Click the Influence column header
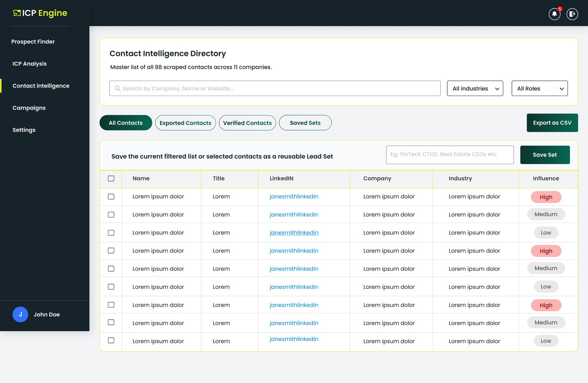 point(546,178)
